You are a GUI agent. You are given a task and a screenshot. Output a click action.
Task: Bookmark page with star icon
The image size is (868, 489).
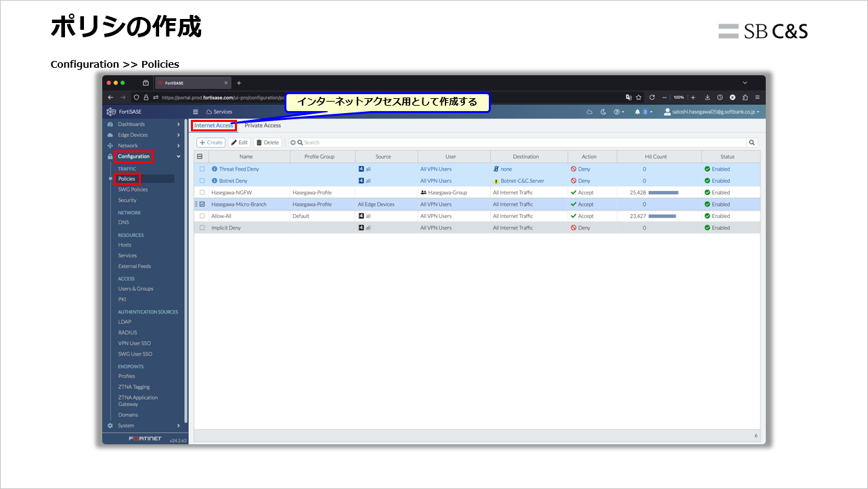[638, 98]
